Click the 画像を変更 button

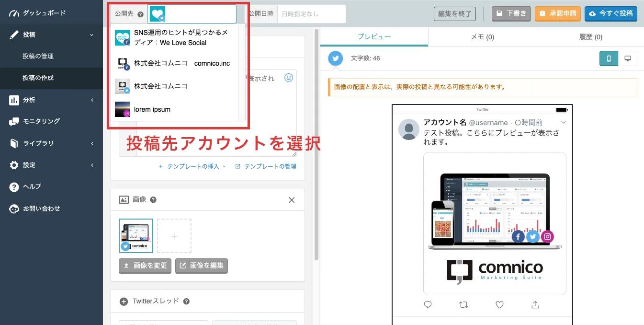145,266
